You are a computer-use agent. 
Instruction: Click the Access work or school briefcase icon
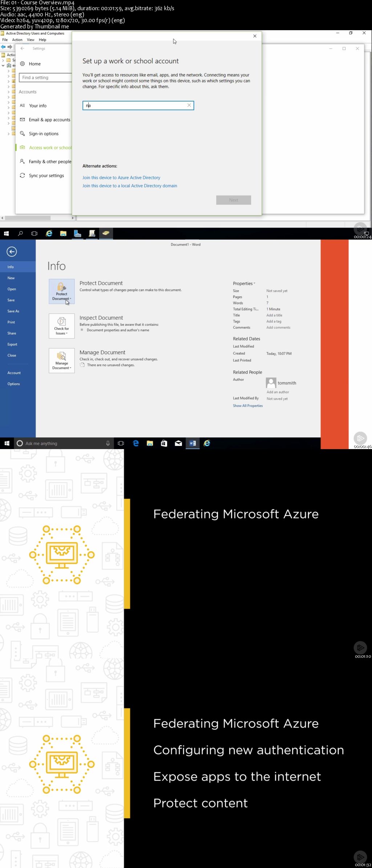[x=22, y=148]
